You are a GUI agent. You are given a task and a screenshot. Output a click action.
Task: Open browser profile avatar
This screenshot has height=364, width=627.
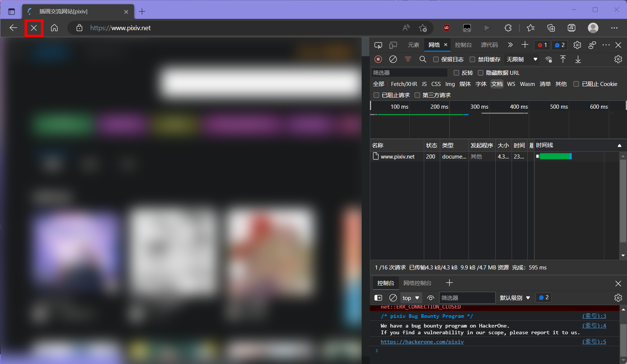593,28
